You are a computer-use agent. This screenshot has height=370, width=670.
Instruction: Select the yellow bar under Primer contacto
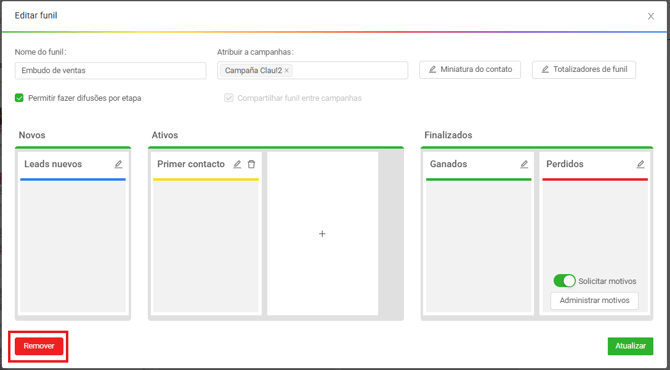[206, 179]
